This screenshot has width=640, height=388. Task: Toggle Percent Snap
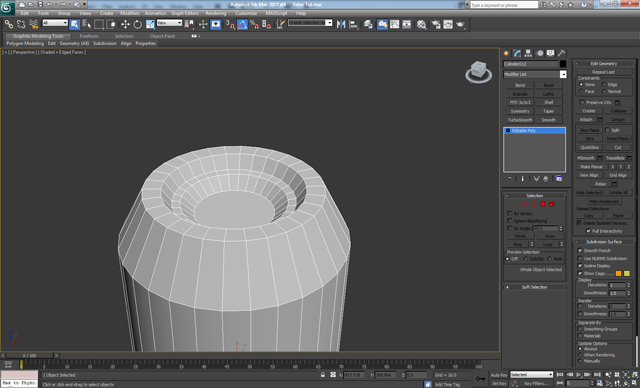[254, 24]
